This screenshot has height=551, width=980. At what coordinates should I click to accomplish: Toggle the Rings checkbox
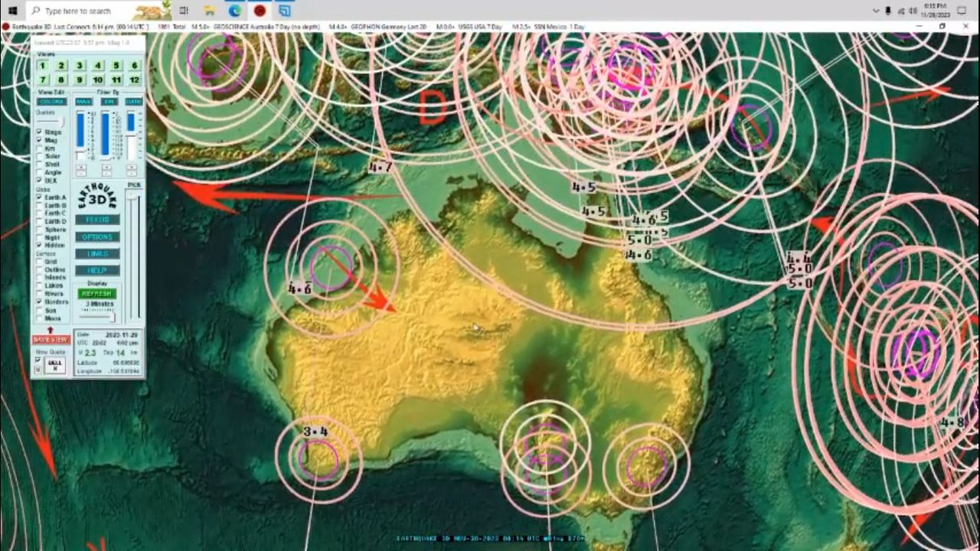[40, 132]
